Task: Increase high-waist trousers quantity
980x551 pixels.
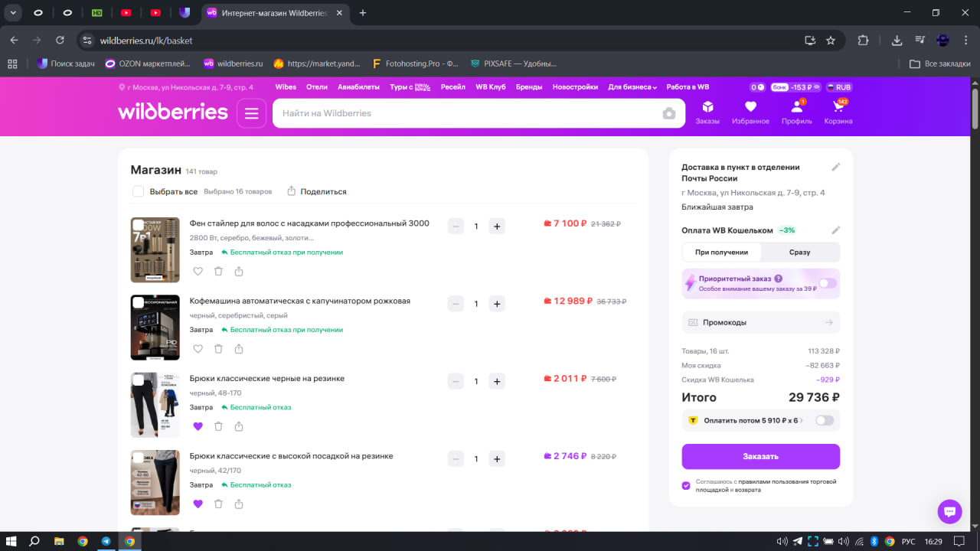Action: coord(497,458)
